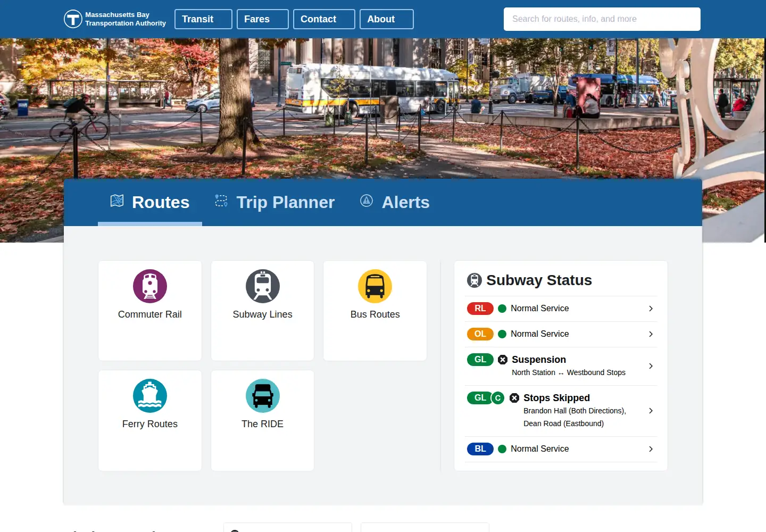The height and width of the screenshot is (532, 766).
Task: Open the Contact menu
Action: point(324,19)
